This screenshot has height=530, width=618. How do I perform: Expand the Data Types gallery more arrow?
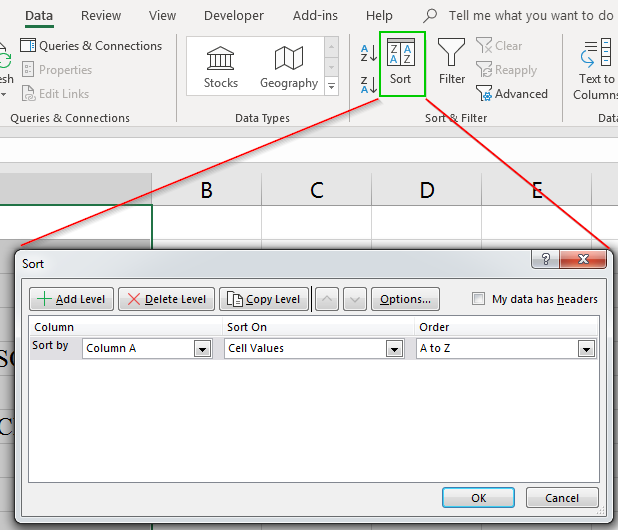[331, 86]
